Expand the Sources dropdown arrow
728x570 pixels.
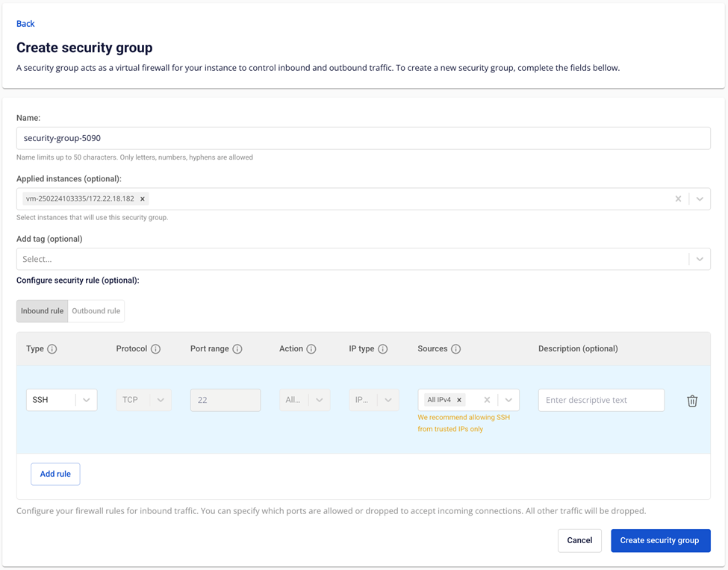click(x=508, y=400)
